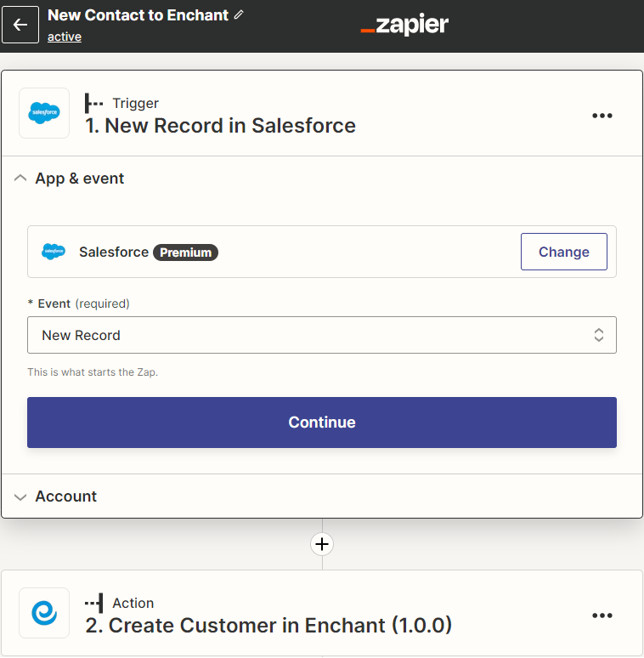Click the Zapier logo
This screenshot has height=658, width=644.
[404, 26]
